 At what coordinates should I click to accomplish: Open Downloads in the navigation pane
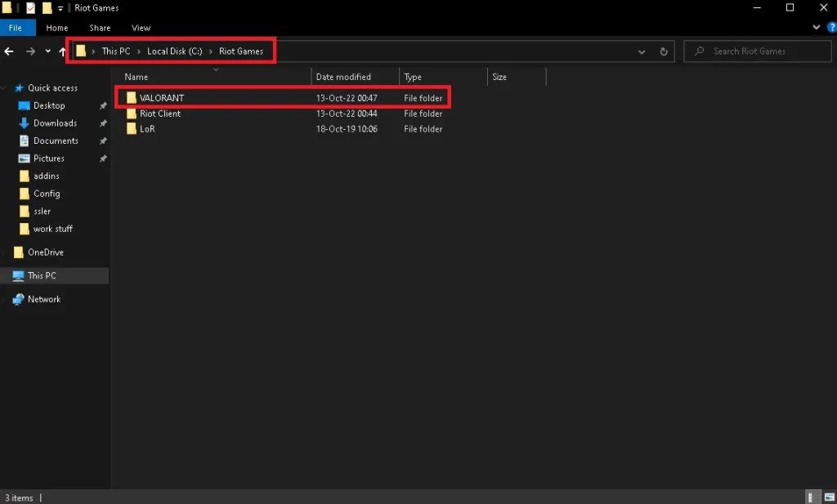55,123
